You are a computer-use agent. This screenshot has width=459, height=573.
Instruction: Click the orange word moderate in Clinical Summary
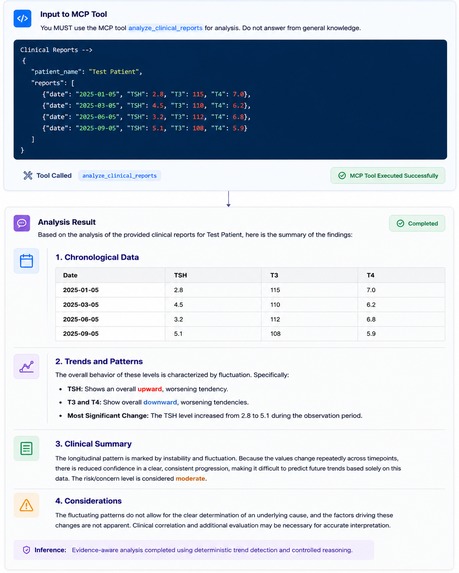tap(190, 479)
